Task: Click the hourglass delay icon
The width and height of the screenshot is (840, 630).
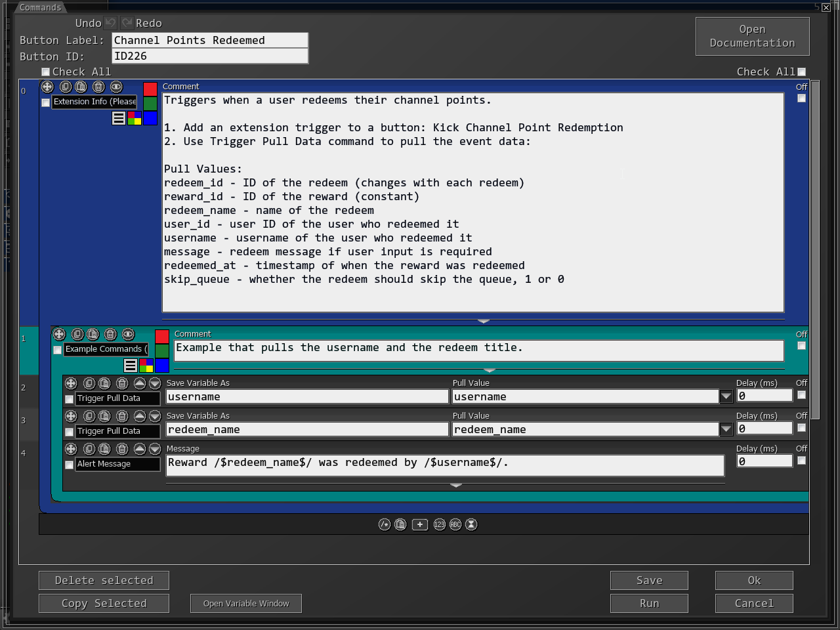Action: (471, 524)
